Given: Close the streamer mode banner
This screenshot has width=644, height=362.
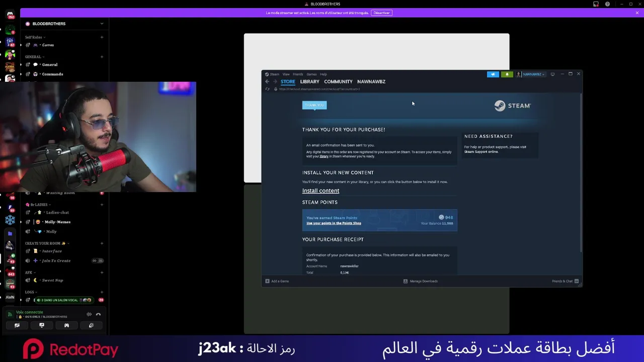Looking at the screenshot, I should coord(637,13).
